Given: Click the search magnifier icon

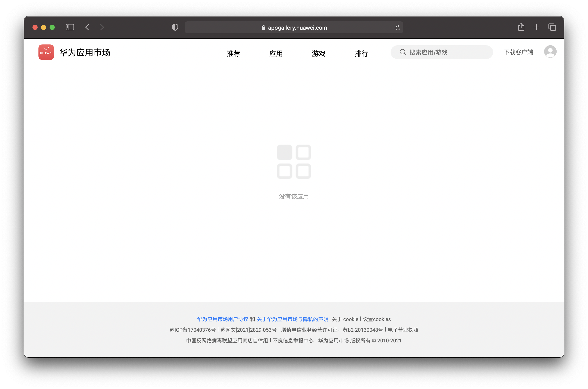Looking at the screenshot, I should pyautogui.click(x=403, y=52).
